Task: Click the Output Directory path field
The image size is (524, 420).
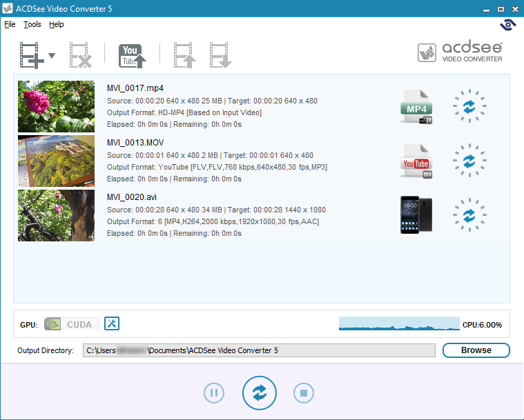Action: click(x=259, y=350)
